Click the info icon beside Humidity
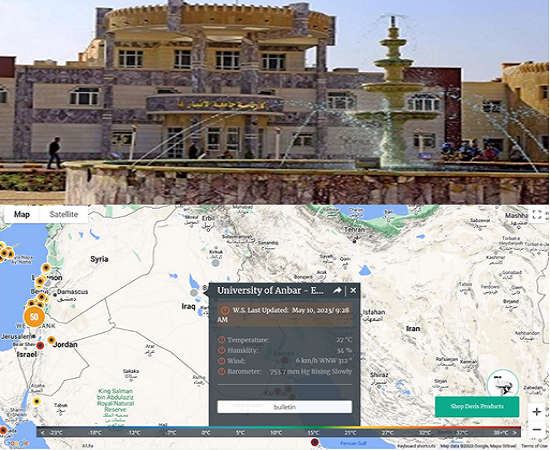The width and height of the screenshot is (550, 450). [x=221, y=350]
